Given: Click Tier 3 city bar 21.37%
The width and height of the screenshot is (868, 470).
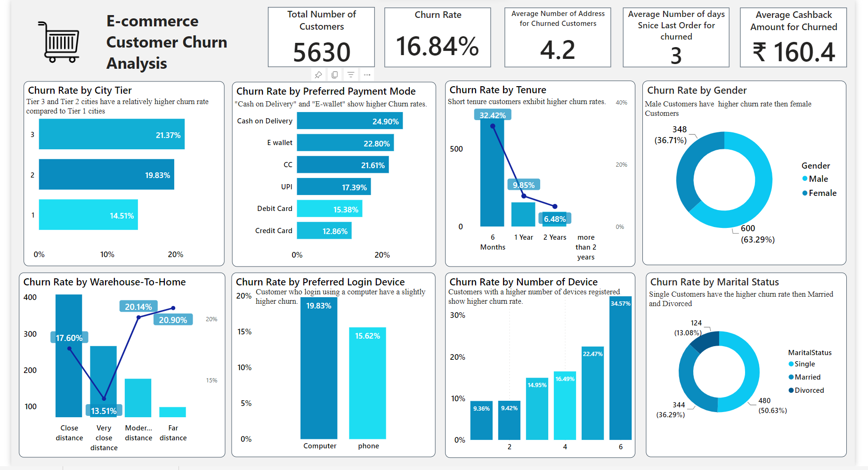Looking at the screenshot, I should point(112,134).
